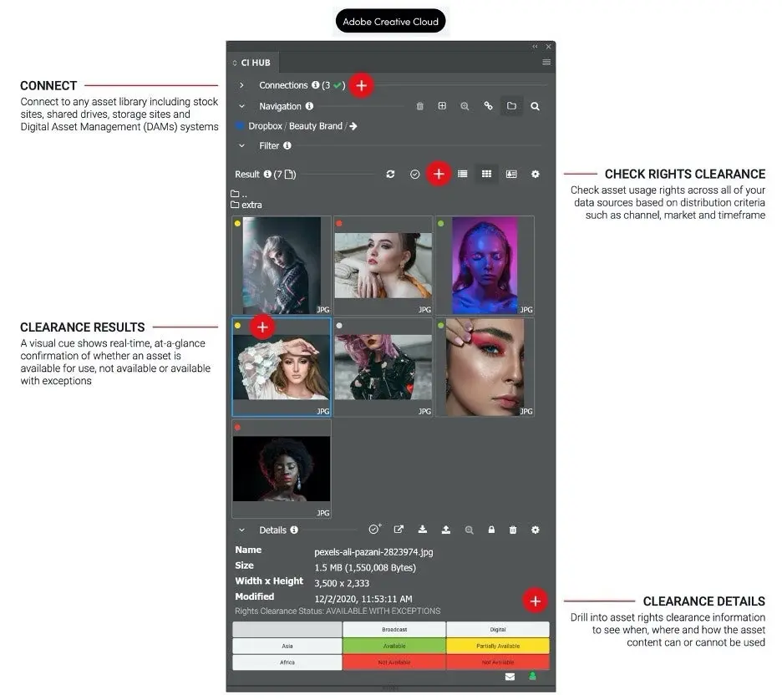Viewport: 782px width, 700px height.
Task: Open asset externally from Details toolbar
Action: pos(399,530)
